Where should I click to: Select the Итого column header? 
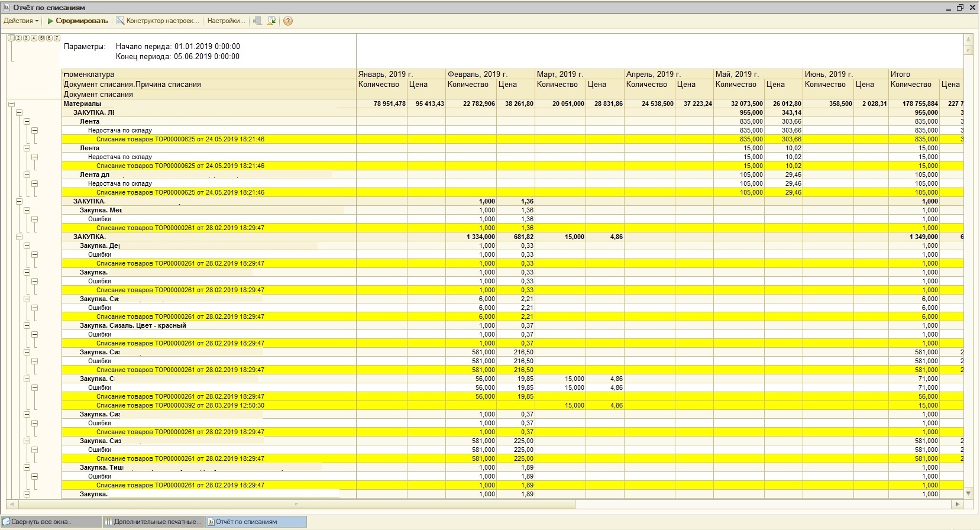pos(927,74)
